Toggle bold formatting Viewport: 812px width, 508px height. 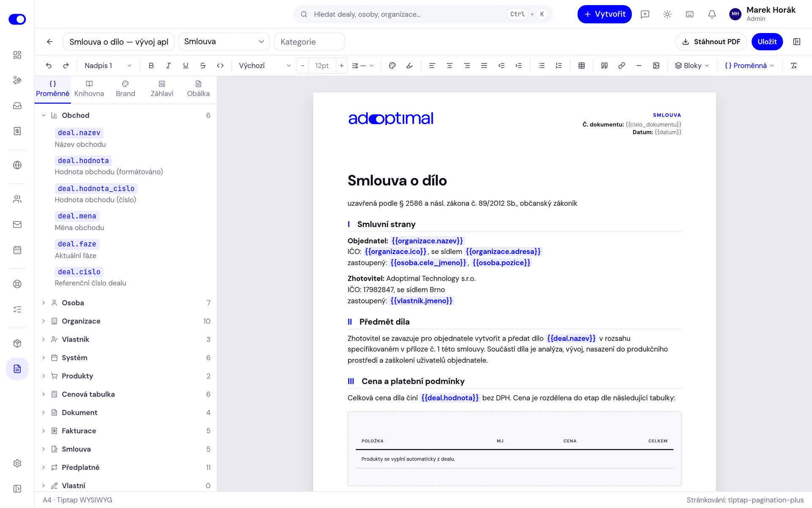click(151, 66)
